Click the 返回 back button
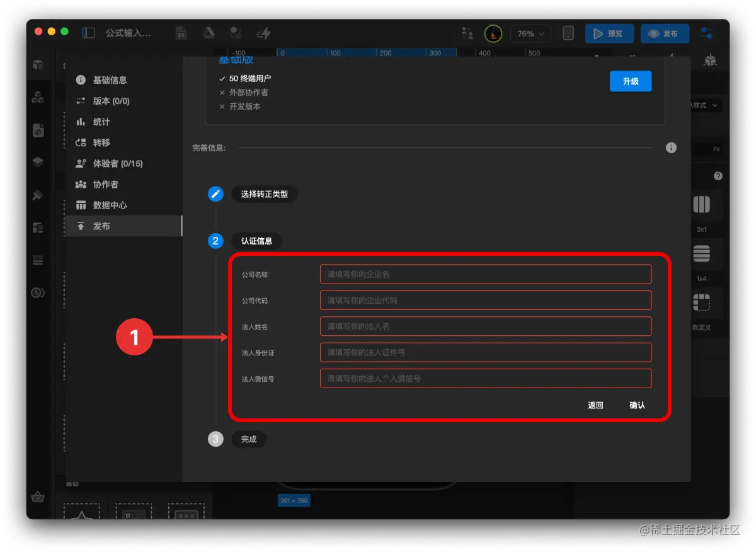Image resolution: width=756 pixels, height=552 pixels. coord(595,405)
